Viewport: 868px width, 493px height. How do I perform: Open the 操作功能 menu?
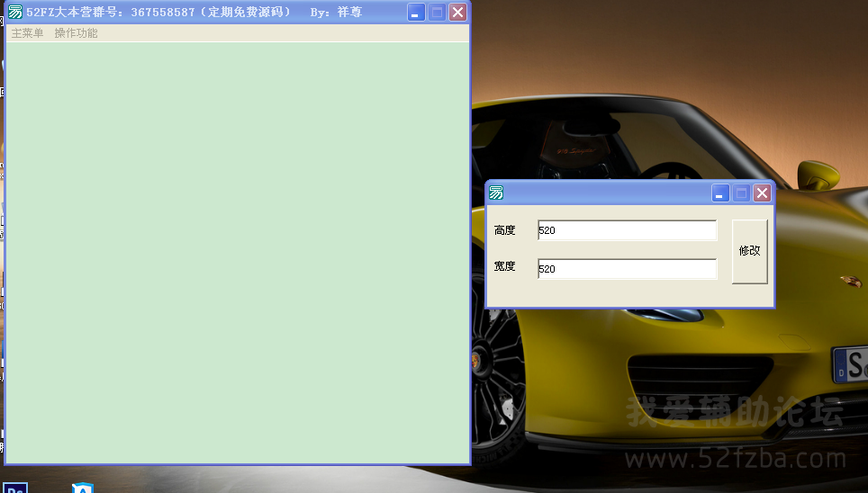[x=76, y=33]
